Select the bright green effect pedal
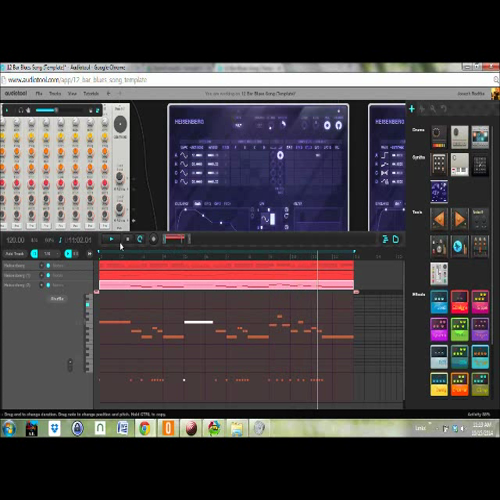The height and width of the screenshot is (500, 500). pyautogui.click(x=459, y=329)
